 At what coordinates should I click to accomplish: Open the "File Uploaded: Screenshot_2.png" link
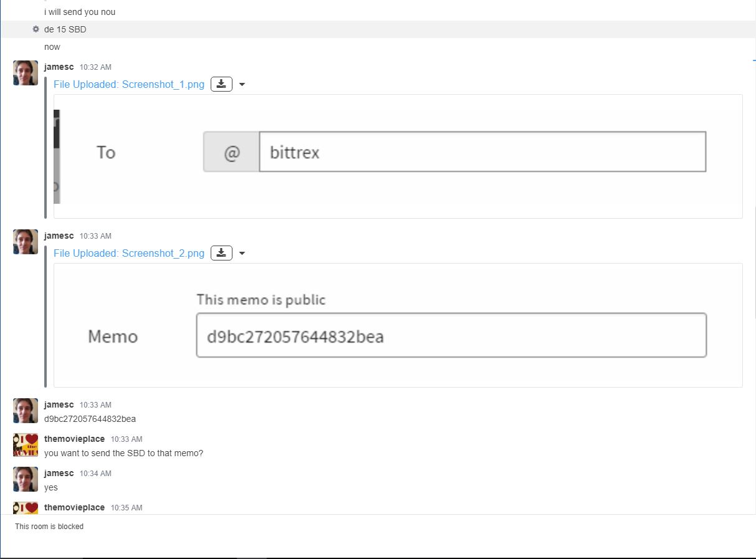coord(129,254)
